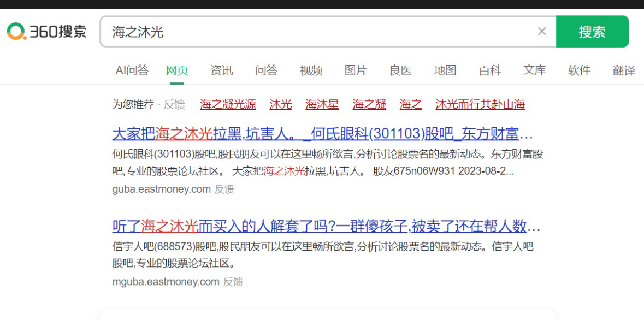The image size is (644, 320).
Task: Switch to the 资讯 tab
Action: pyautogui.click(x=222, y=70)
